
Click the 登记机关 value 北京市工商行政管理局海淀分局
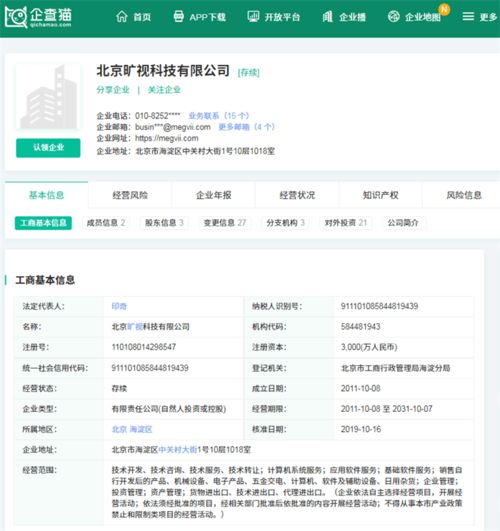pos(395,368)
